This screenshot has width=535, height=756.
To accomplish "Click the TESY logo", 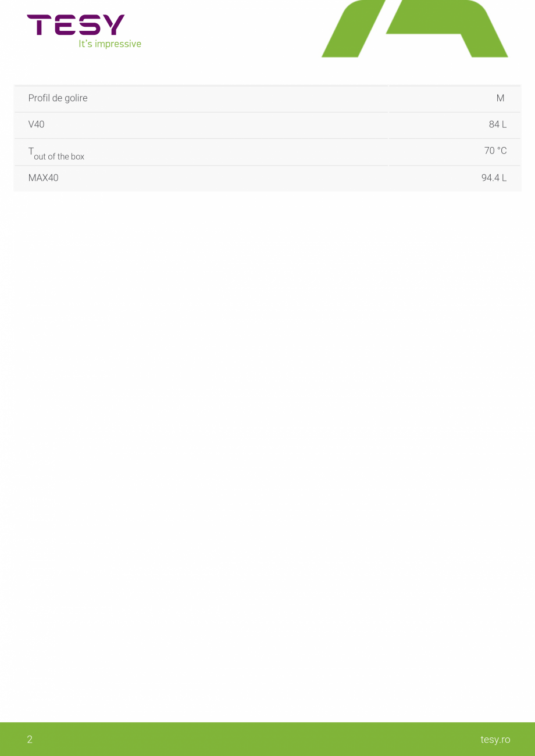I will pyautogui.click(x=76, y=25).
